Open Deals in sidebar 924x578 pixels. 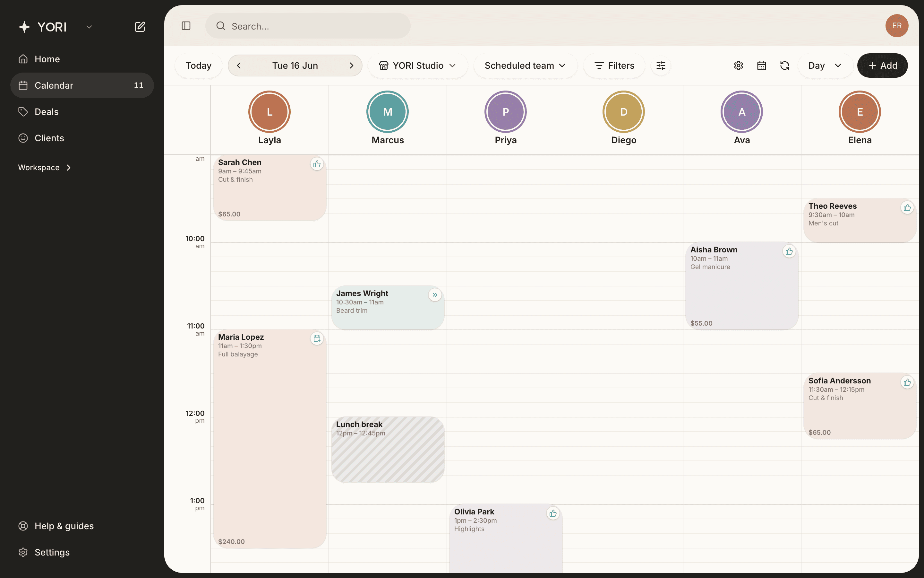click(x=82, y=112)
